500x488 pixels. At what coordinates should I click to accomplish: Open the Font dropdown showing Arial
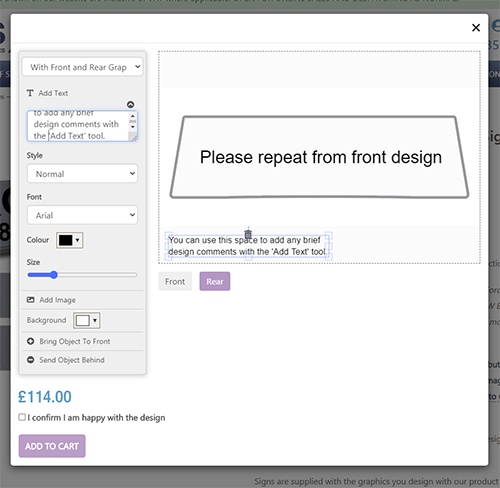(82, 215)
